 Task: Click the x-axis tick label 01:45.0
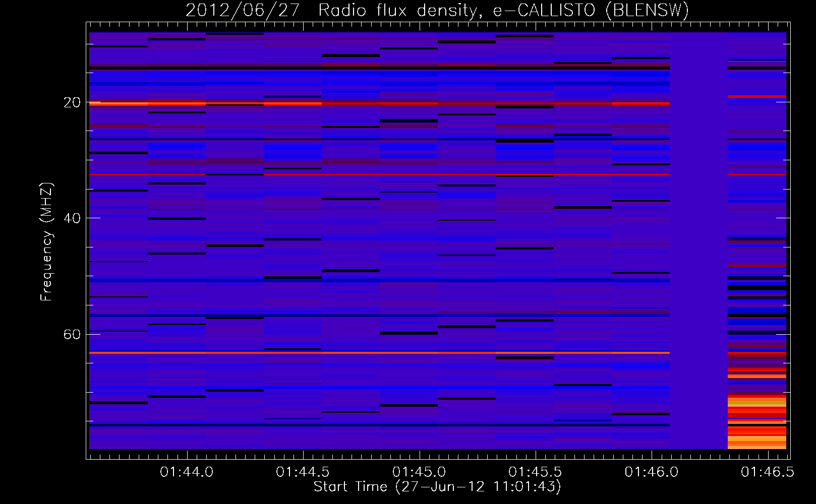tap(419, 472)
